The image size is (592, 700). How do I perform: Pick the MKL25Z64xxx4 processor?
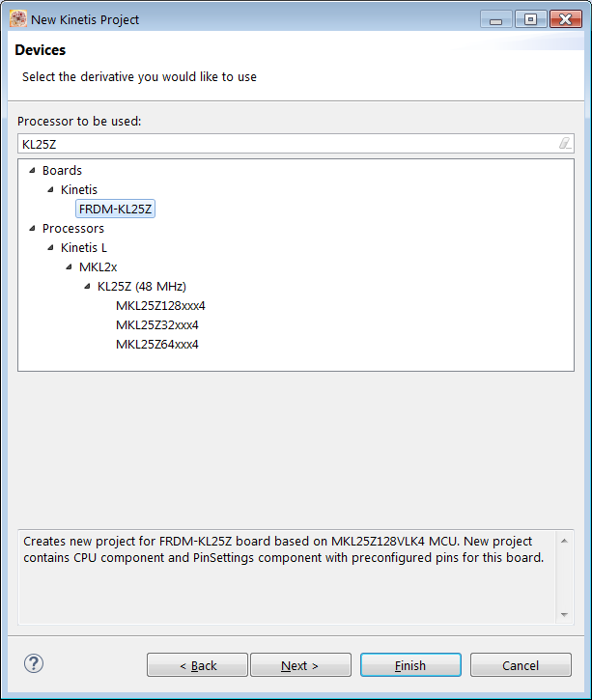click(156, 345)
